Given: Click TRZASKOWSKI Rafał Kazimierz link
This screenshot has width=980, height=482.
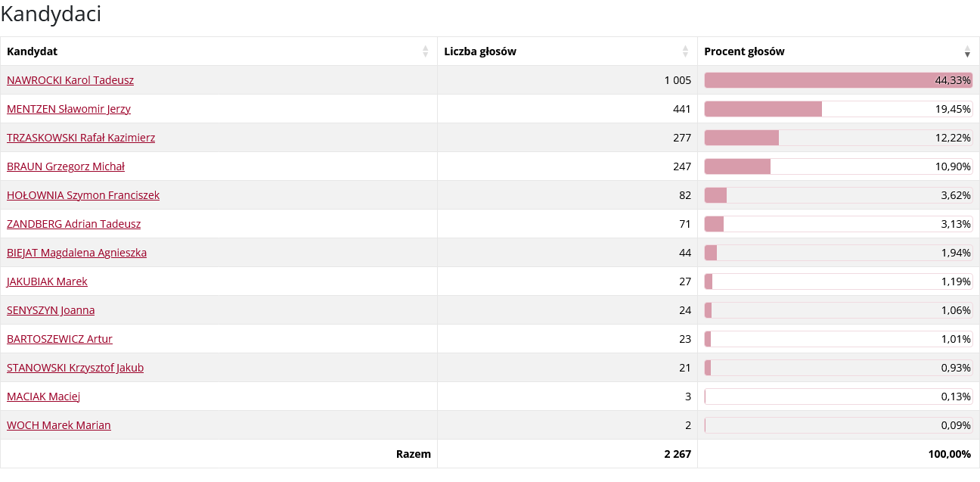Looking at the screenshot, I should [81, 138].
